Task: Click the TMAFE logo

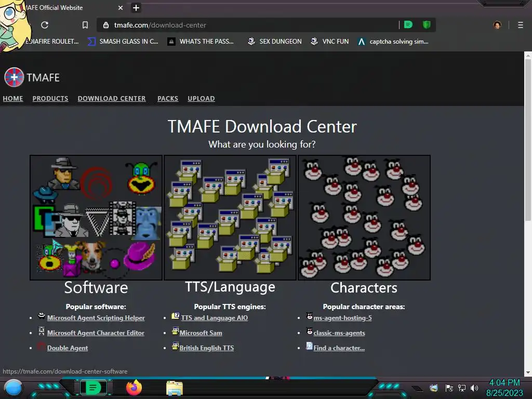Action: (32, 77)
